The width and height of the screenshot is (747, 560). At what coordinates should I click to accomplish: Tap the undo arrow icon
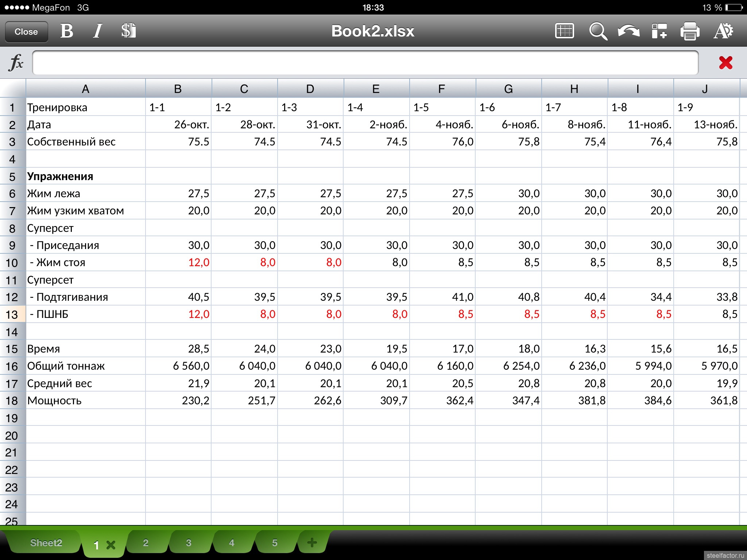coord(628,31)
